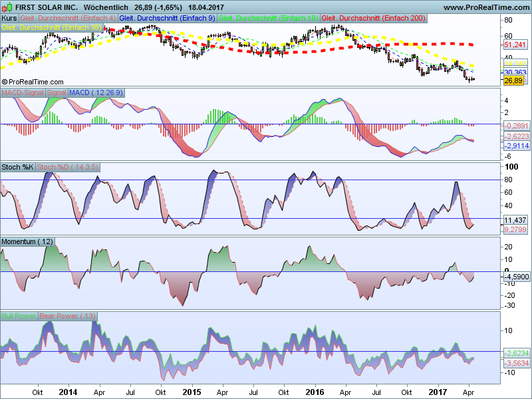Click the FIRST SOLAR INC. title text
The width and height of the screenshot is (532, 399).
47,7
